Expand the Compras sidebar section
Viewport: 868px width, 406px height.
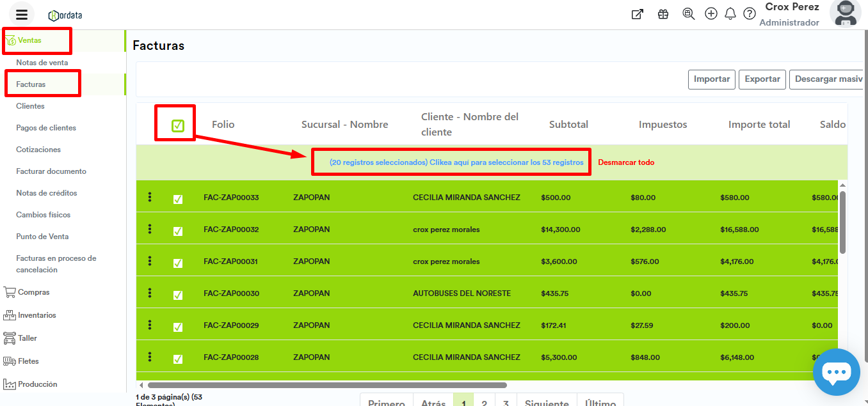[33, 292]
